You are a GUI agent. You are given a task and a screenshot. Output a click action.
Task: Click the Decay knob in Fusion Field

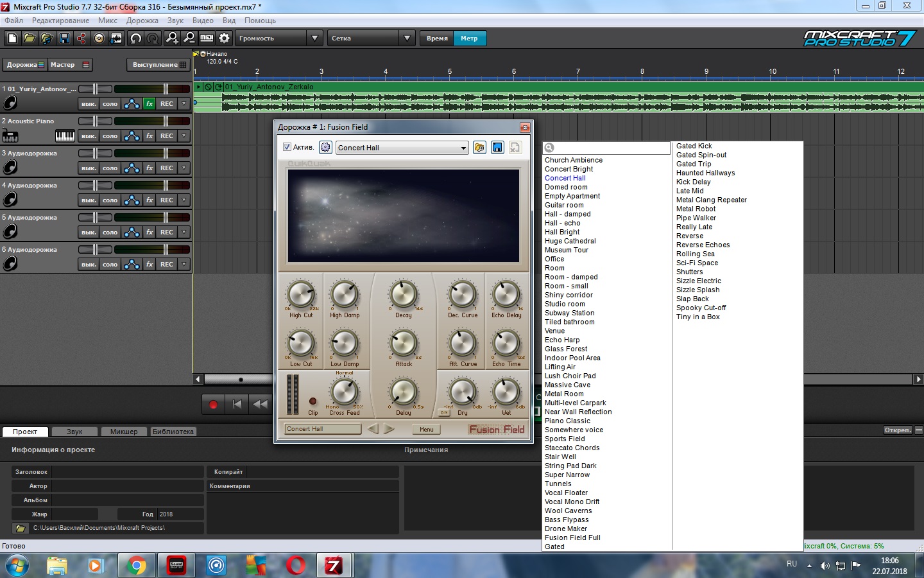coord(404,294)
